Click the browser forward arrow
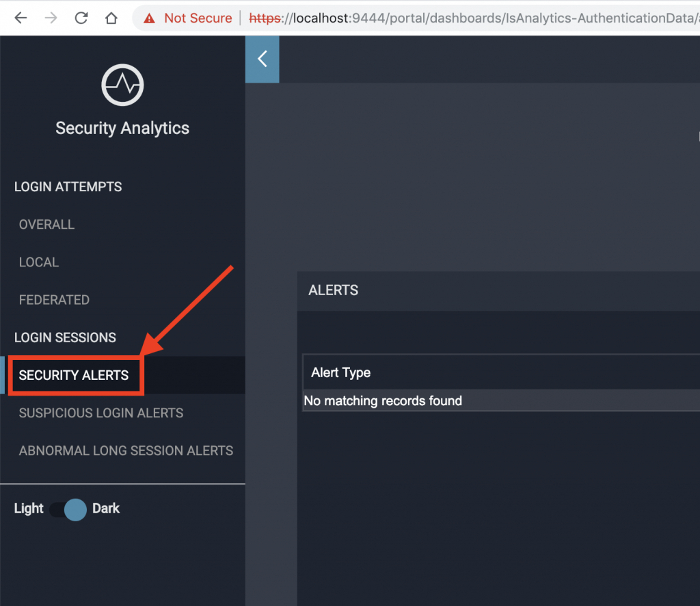The height and width of the screenshot is (606, 700). tap(51, 18)
